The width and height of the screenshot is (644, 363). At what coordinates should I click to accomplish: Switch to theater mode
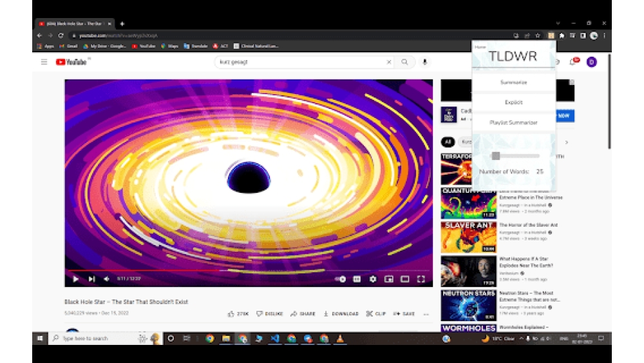coord(405,279)
